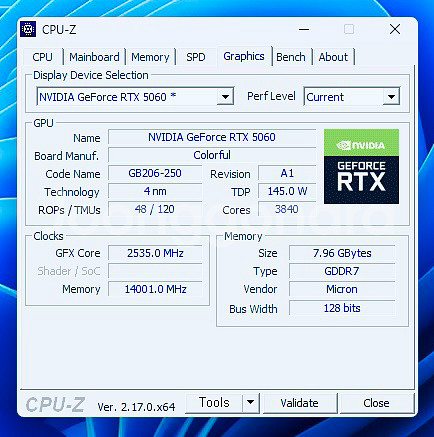Open the Memory tab

[150, 57]
